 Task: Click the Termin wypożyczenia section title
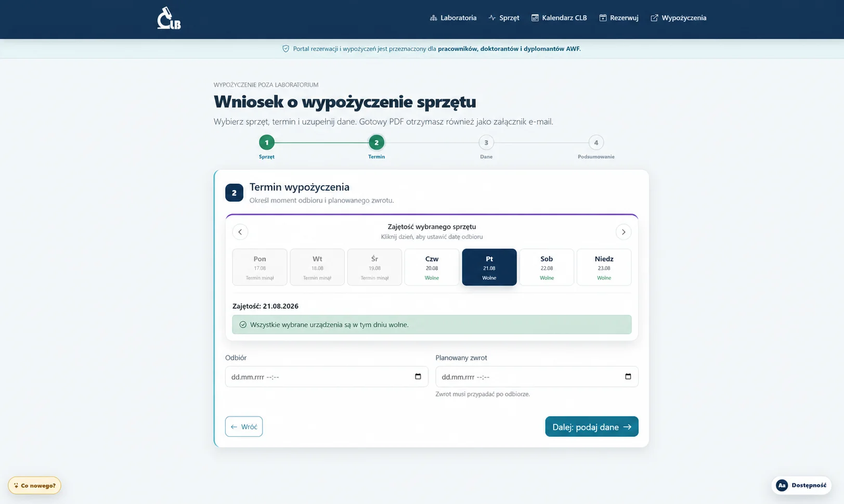pos(300,187)
